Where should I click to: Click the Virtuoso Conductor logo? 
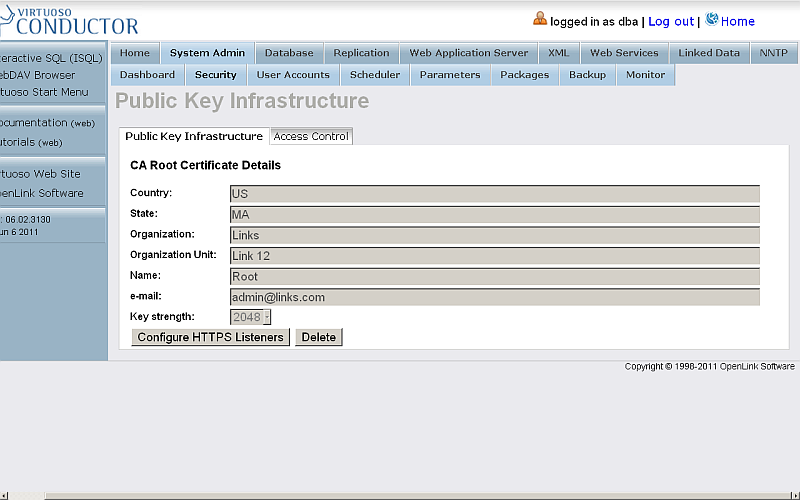[70, 19]
